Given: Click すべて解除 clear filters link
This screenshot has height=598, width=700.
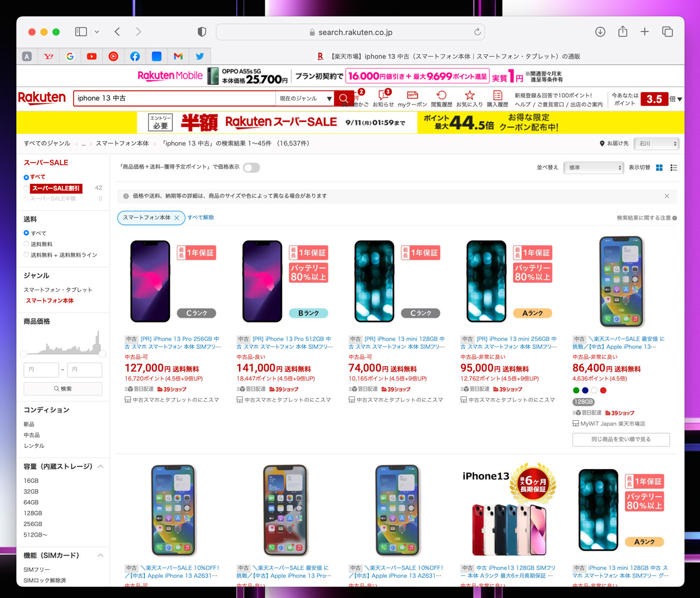Looking at the screenshot, I should (x=201, y=218).
